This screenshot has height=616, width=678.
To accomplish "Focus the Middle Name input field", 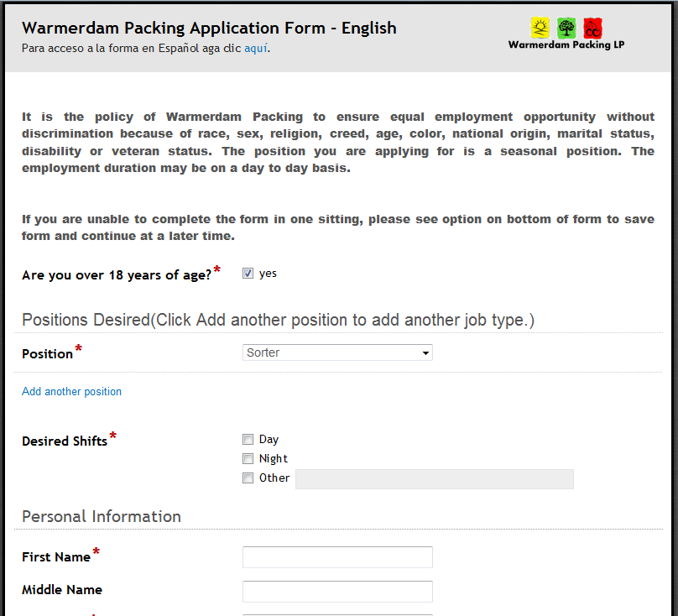I will click(x=337, y=592).
